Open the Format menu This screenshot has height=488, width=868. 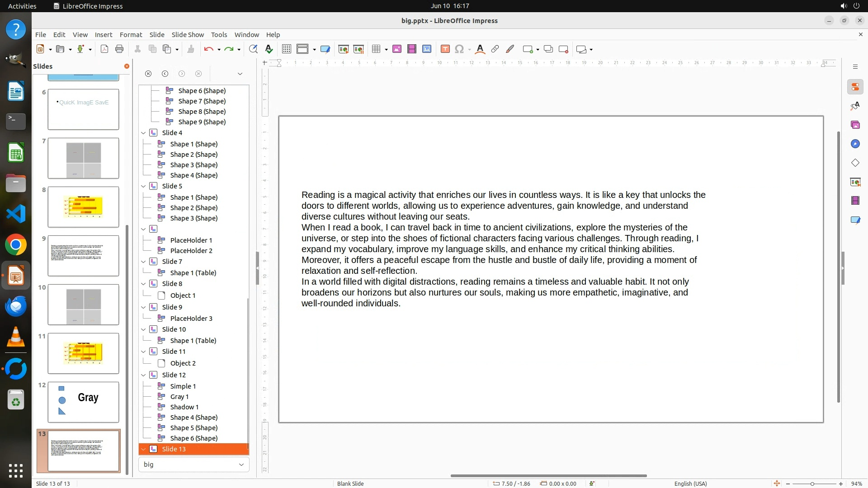click(131, 35)
